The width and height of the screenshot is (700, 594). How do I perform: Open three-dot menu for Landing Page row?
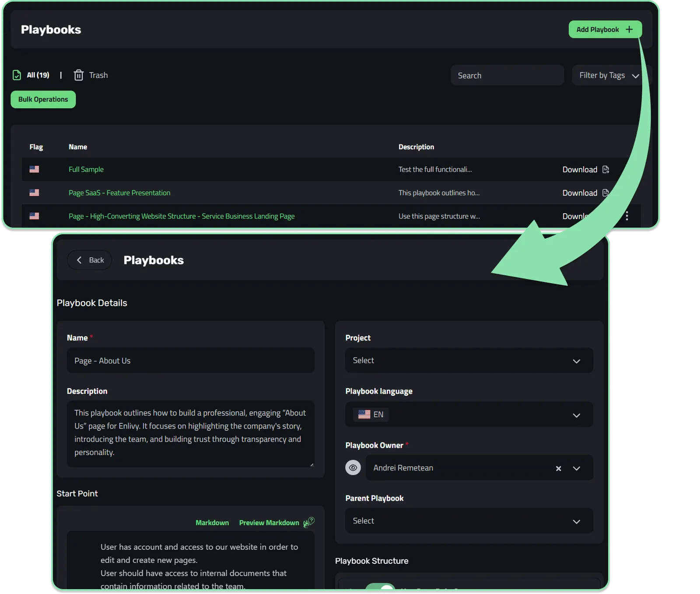627,216
